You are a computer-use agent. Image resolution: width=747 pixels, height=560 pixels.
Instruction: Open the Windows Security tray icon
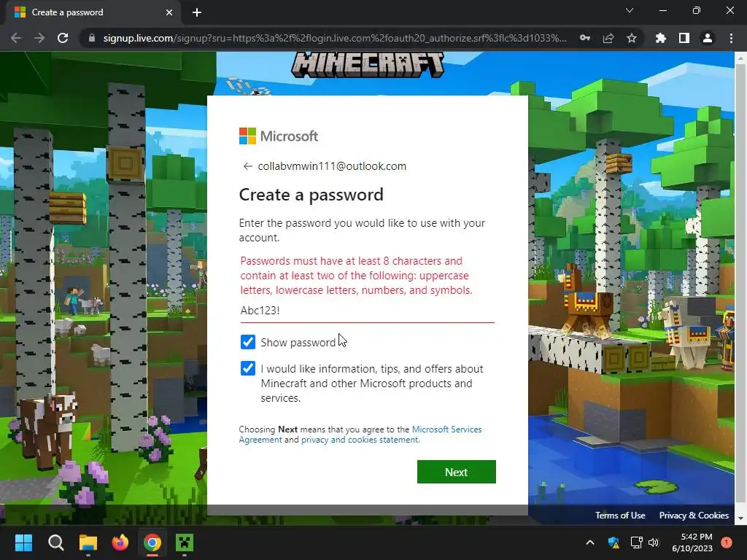pyautogui.click(x=614, y=542)
